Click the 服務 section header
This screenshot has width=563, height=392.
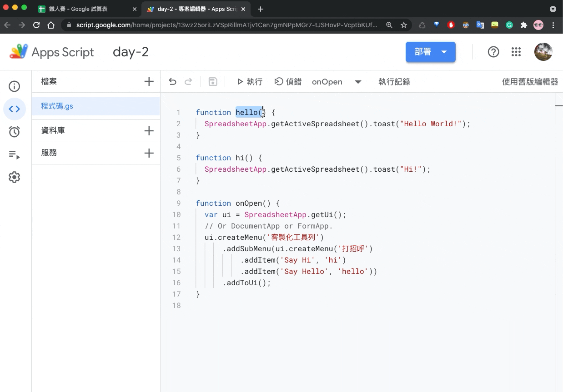49,153
